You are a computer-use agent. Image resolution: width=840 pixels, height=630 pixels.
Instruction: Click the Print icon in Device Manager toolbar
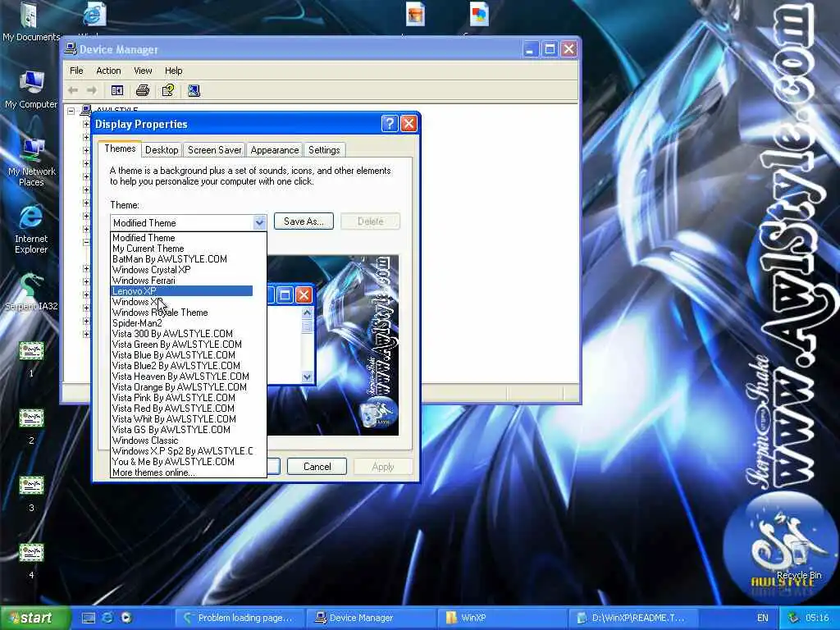coord(143,90)
